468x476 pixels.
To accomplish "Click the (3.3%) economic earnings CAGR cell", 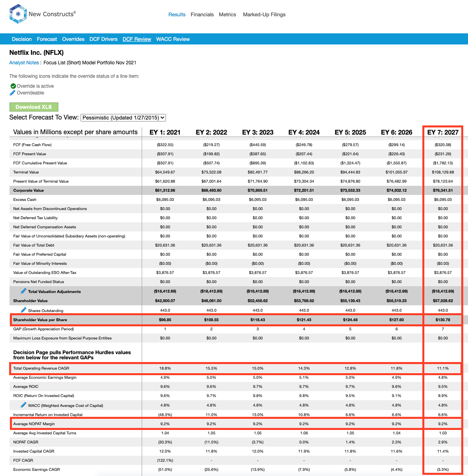I will coord(443,469).
